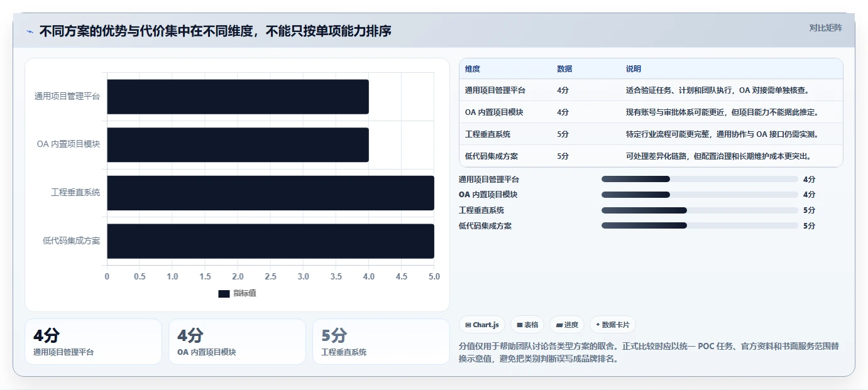The image size is (868, 390).
Task: Click the 低代码集成方案 bar in the chart
Action: point(270,241)
